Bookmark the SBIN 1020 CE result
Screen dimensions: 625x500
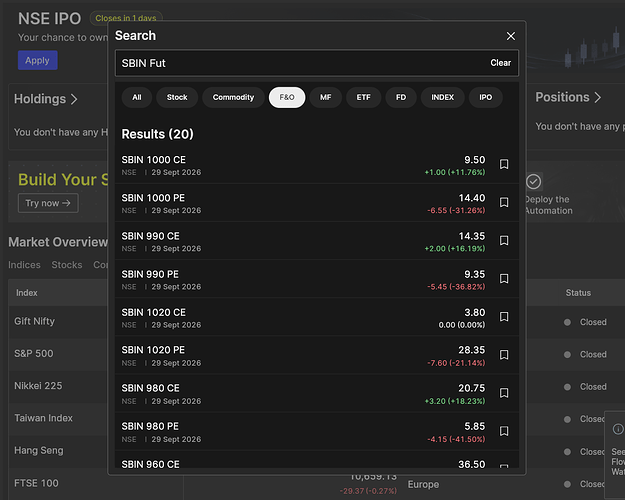[x=504, y=317]
